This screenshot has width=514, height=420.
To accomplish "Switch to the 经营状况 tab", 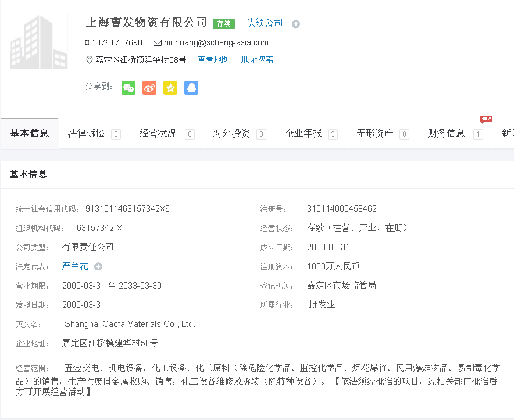I will (158, 133).
